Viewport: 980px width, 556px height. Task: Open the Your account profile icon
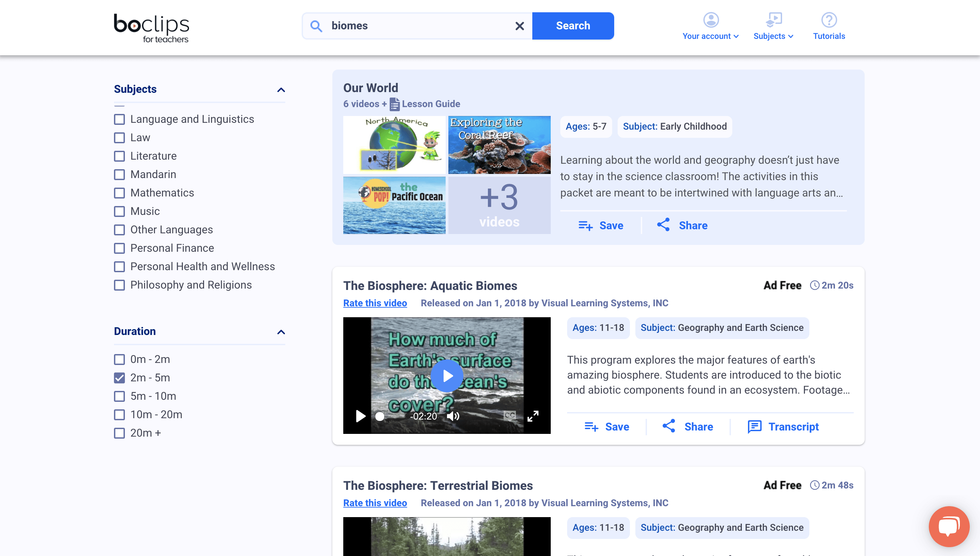click(711, 20)
